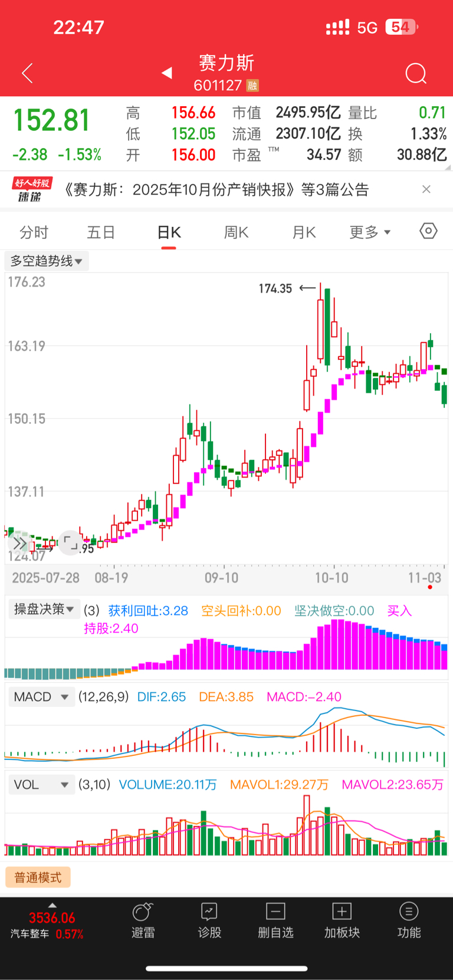Tap the 获利回吐:3.28 indicator label
The image size is (453, 980).
click(148, 611)
